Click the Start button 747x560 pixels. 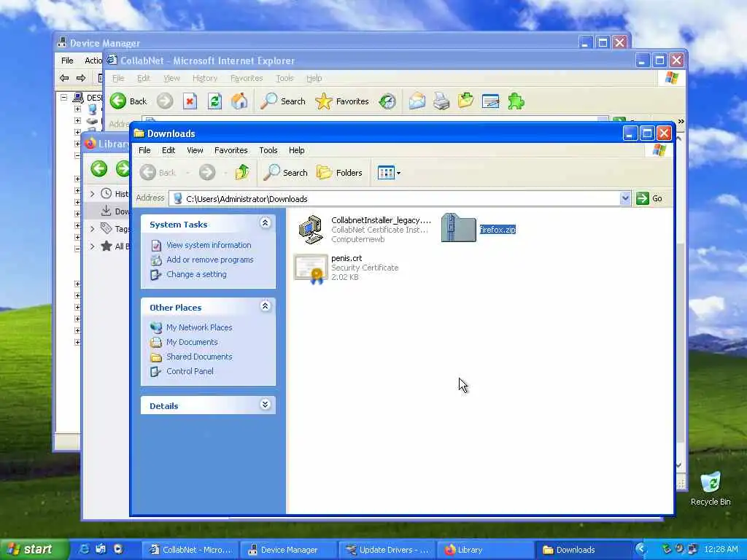click(x=34, y=550)
